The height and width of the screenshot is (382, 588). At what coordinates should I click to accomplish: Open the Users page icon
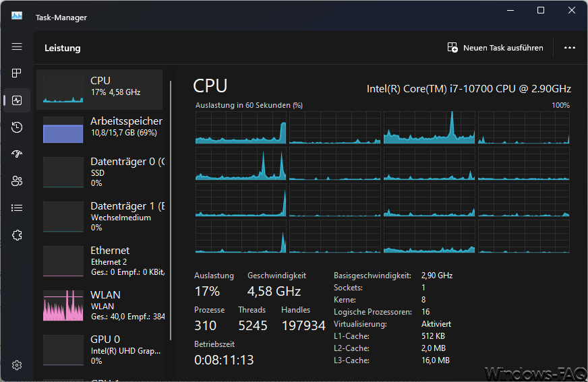coord(17,181)
